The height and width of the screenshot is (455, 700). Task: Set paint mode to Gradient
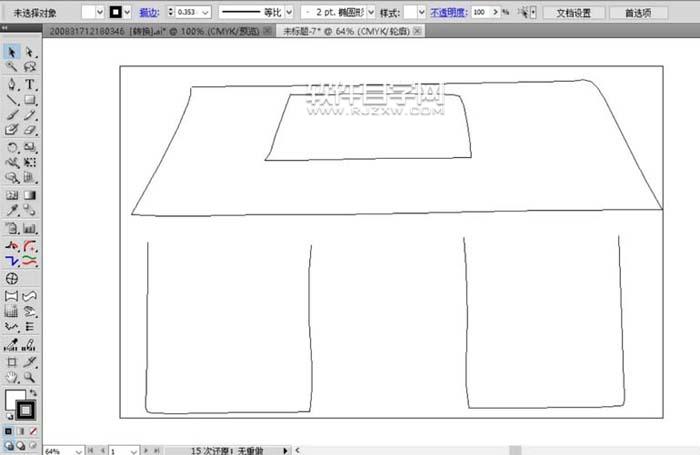tap(21, 431)
